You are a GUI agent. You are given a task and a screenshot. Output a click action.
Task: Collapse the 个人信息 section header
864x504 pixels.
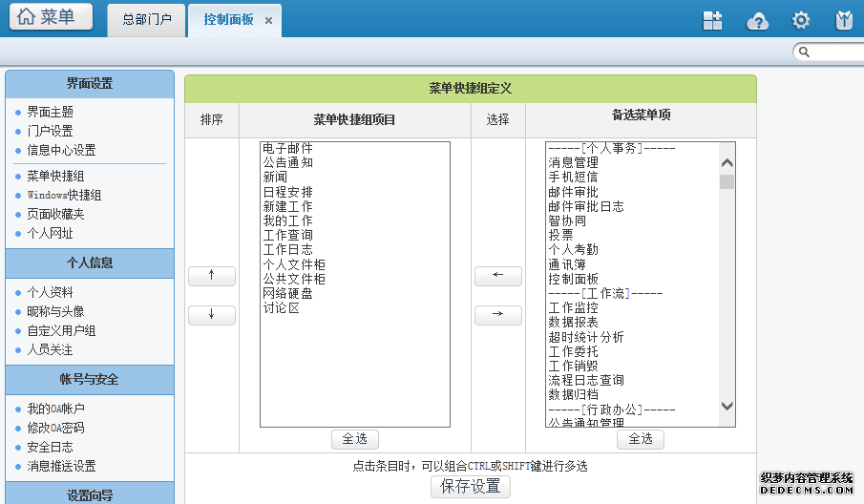[90, 263]
